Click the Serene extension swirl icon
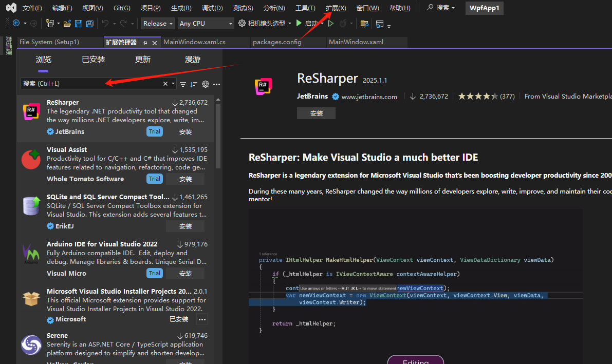612x364 pixels. [x=31, y=345]
